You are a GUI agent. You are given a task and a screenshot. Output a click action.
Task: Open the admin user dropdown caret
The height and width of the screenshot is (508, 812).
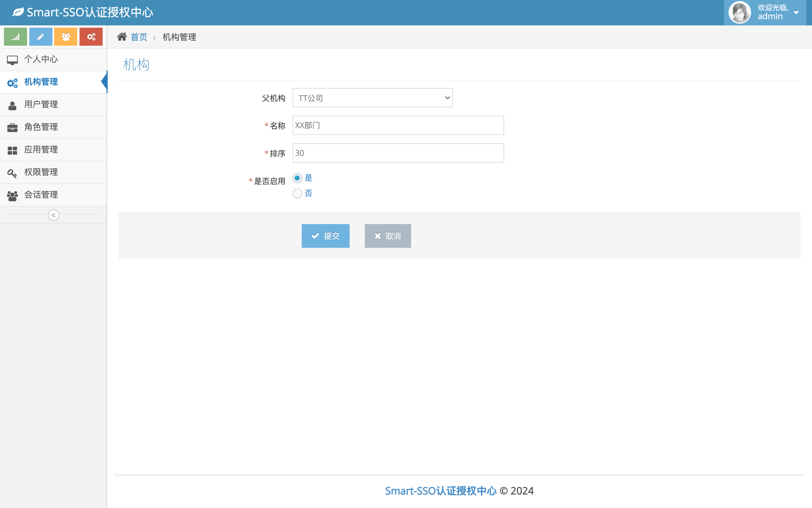(796, 13)
